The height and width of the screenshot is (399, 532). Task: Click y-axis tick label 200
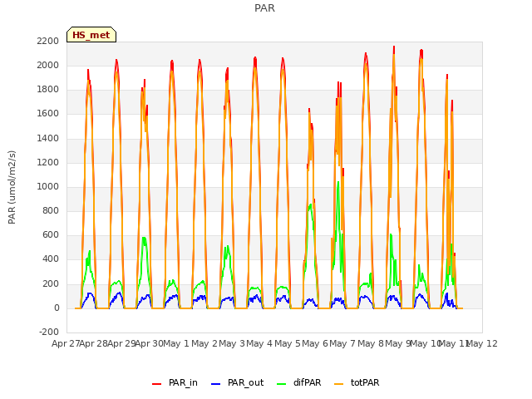coord(51,284)
